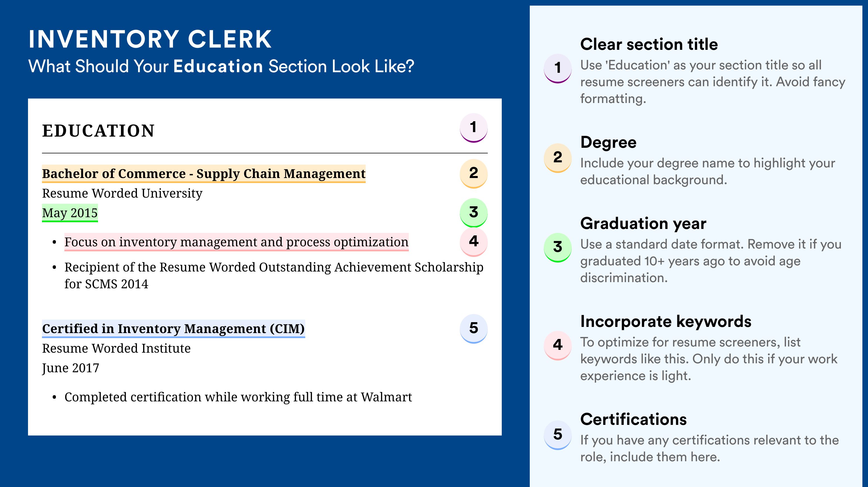The image size is (868, 487).
Task: Click the Incorporate keywords heading
Action: pos(666,321)
